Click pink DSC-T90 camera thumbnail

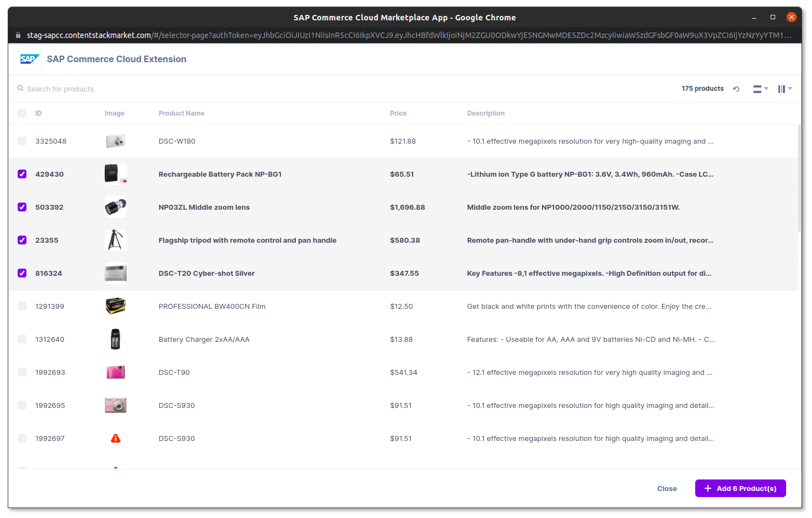(x=116, y=372)
